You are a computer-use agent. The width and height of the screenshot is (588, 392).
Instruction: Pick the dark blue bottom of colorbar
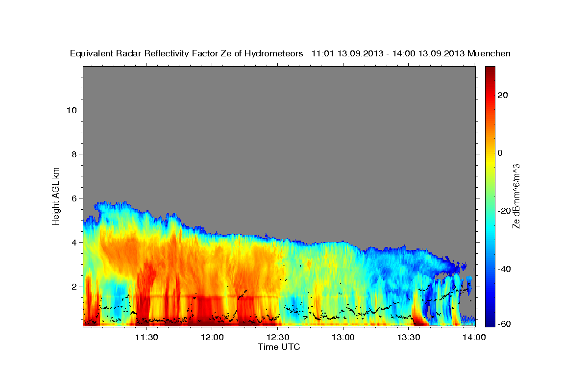click(490, 322)
